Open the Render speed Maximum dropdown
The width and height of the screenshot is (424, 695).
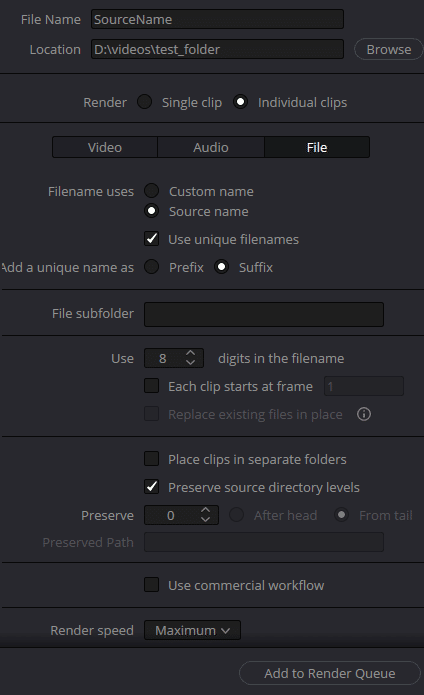(192, 630)
